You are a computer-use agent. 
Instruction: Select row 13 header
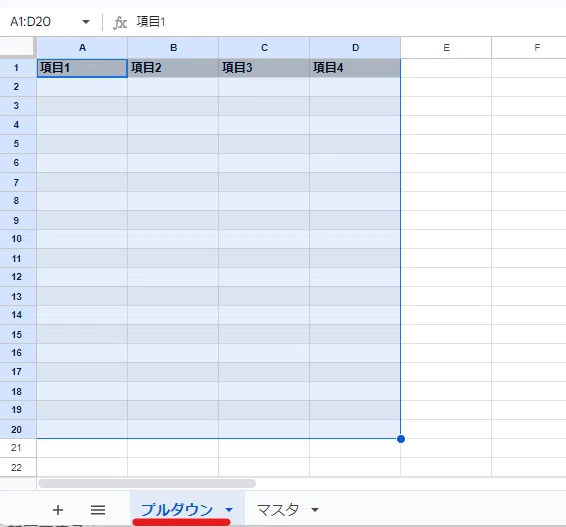pyautogui.click(x=18, y=296)
